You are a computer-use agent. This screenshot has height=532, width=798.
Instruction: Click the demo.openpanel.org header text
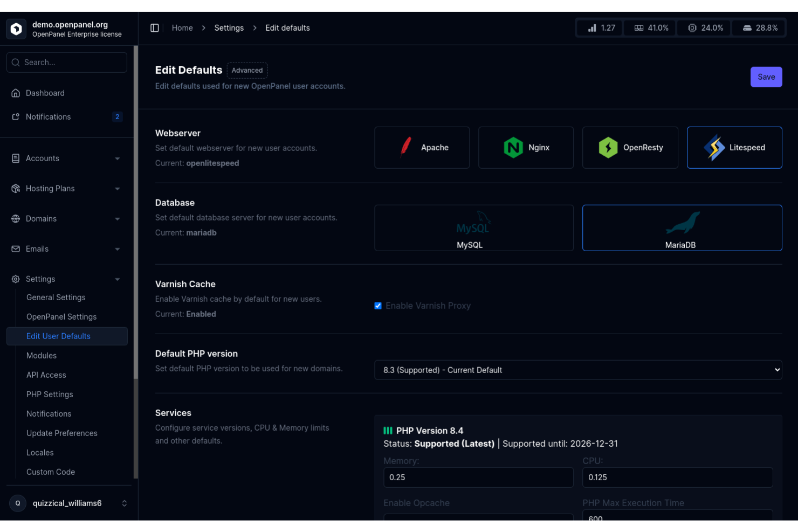pyautogui.click(x=70, y=25)
